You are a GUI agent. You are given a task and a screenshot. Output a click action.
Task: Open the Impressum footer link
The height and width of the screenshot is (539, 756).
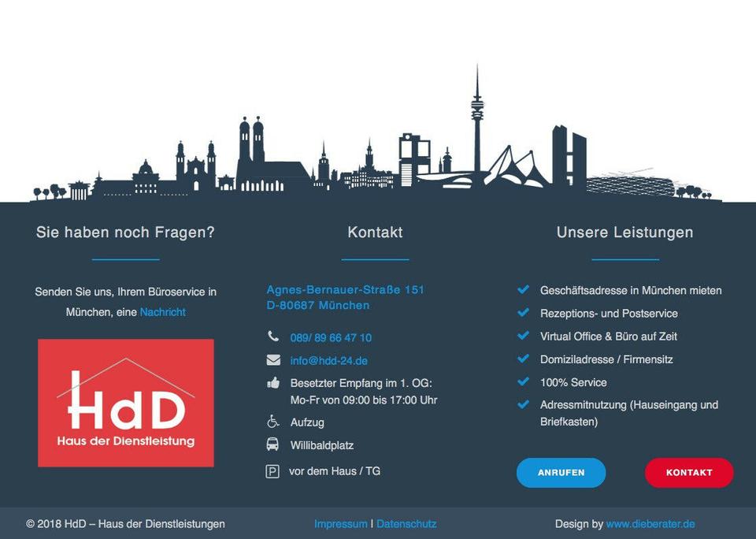coord(340,524)
